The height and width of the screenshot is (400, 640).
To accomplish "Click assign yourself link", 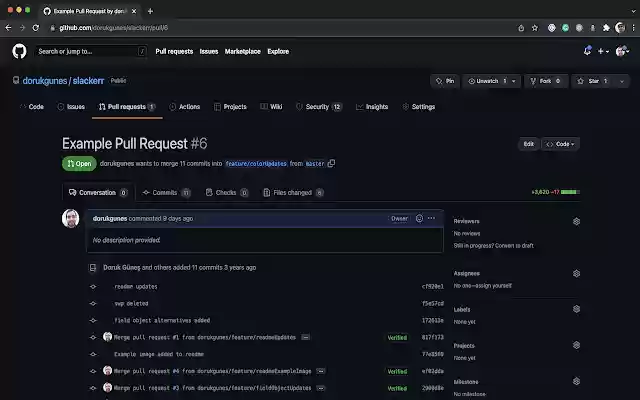I will click(495, 285).
